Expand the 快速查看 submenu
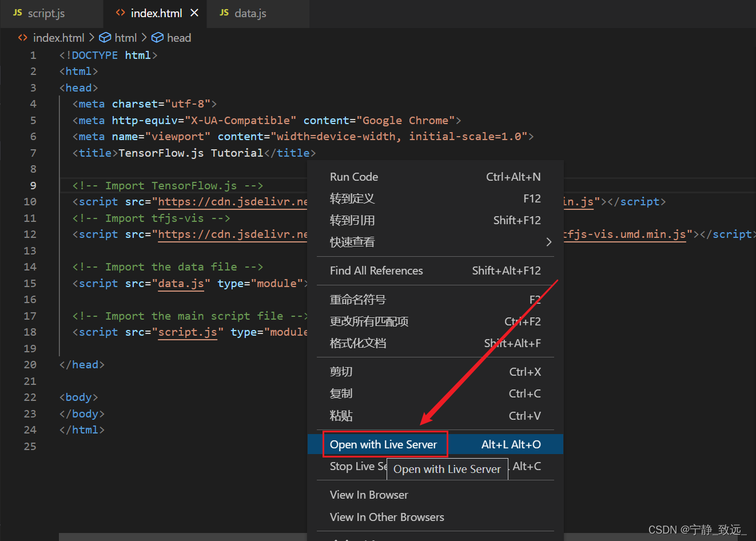Screen dimensions: 756x541 pyautogui.click(x=435, y=242)
